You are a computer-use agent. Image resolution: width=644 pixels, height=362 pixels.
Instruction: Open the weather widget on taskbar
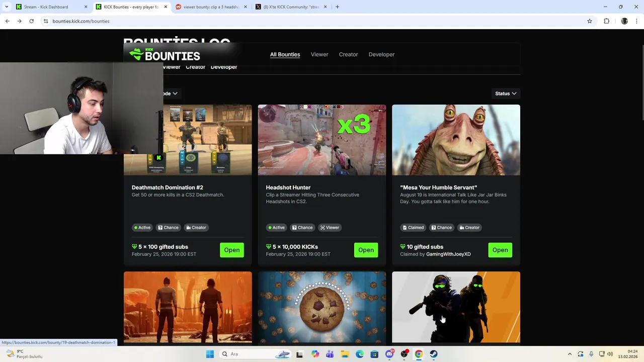(x=24, y=354)
